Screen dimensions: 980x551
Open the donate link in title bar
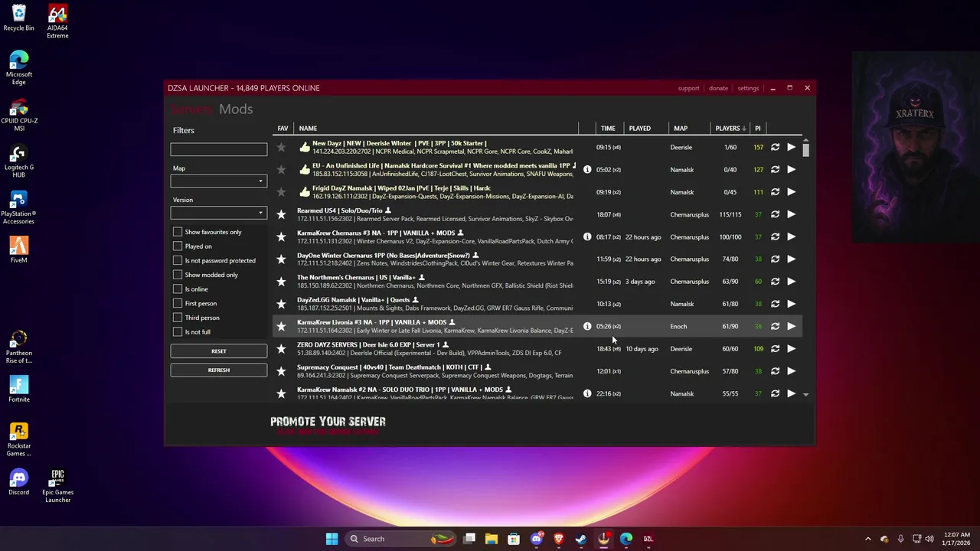point(718,88)
